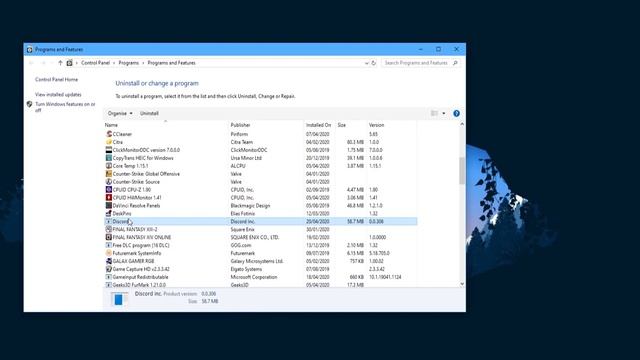The height and width of the screenshot is (360, 640).
Task: Sort by the Publisher column header
Action: [x=240, y=125]
